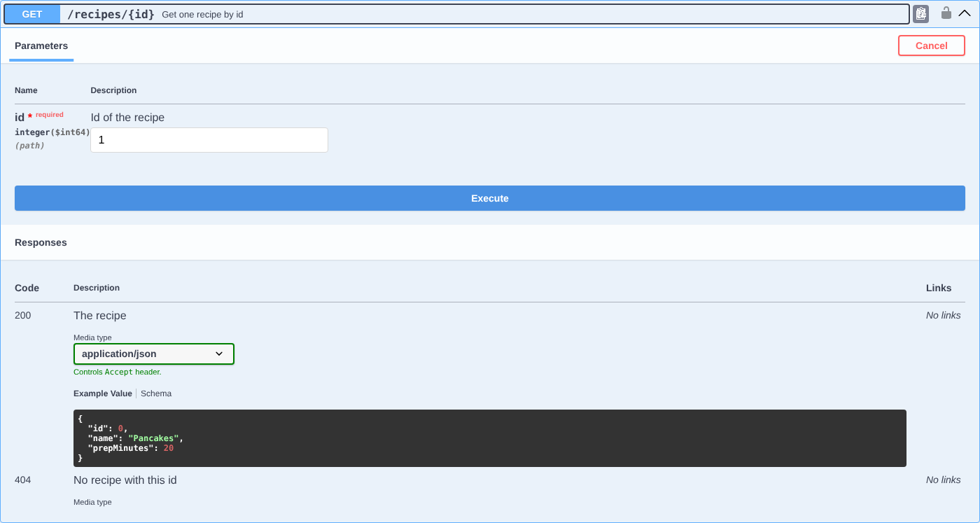The image size is (980, 523).
Task: Click 'The recipe' response description
Action: pos(100,316)
